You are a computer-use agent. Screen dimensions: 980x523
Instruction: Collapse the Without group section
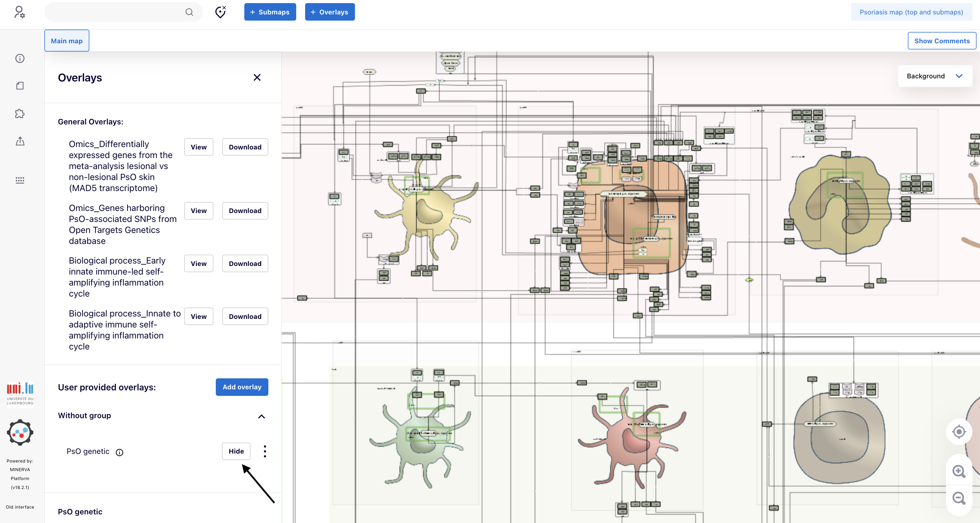tap(261, 416)
